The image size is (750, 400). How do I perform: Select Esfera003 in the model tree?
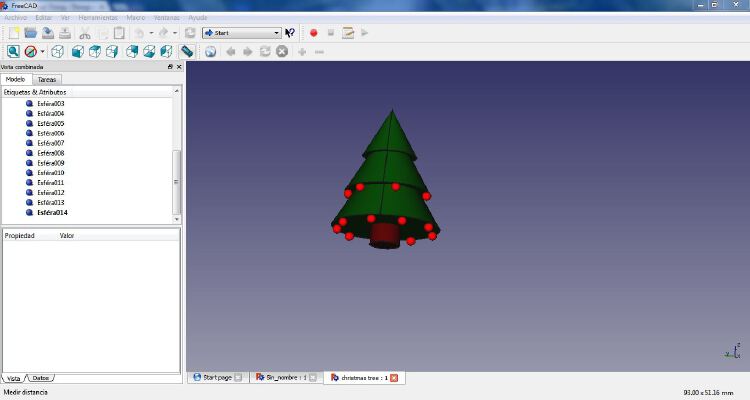51,103
